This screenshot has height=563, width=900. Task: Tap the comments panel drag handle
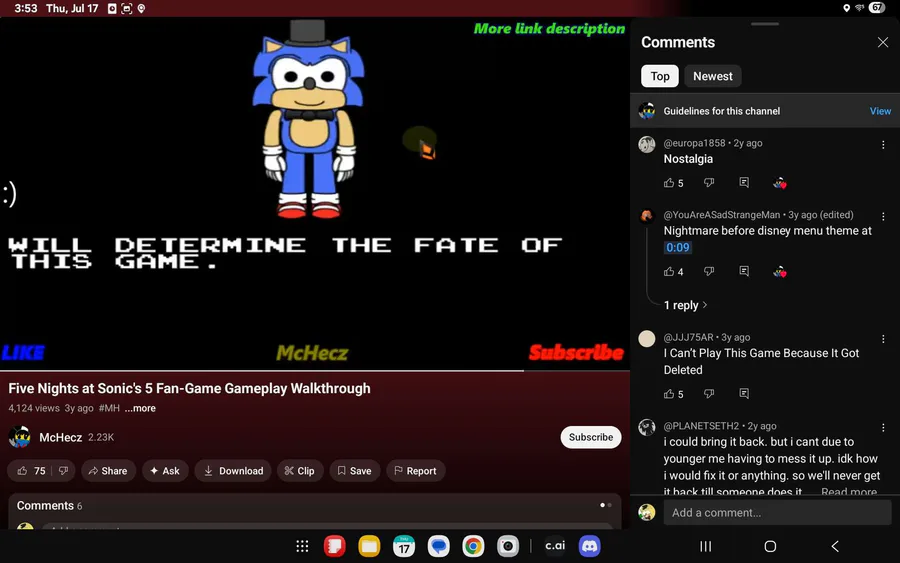765,24
